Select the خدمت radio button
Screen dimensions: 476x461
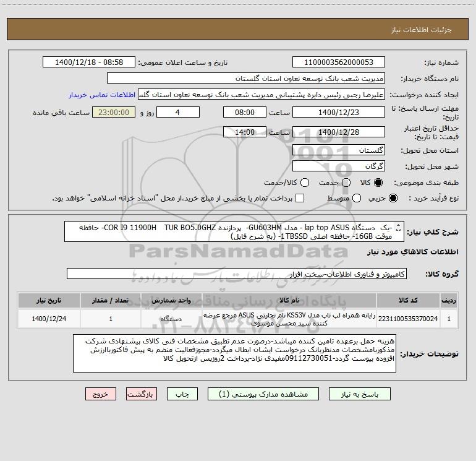[346, 183]
